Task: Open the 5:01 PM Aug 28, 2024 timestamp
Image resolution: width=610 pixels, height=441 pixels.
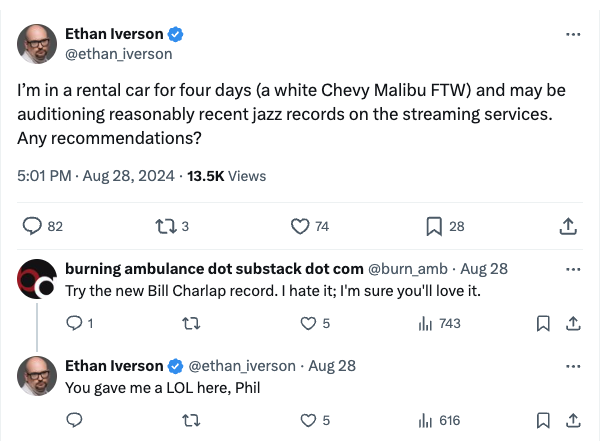Action: point(91,176)
